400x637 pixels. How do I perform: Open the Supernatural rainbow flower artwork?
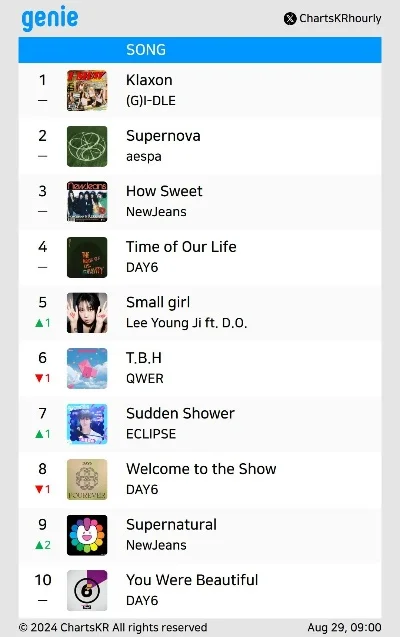pyautogui.click(x=87, y=535)
